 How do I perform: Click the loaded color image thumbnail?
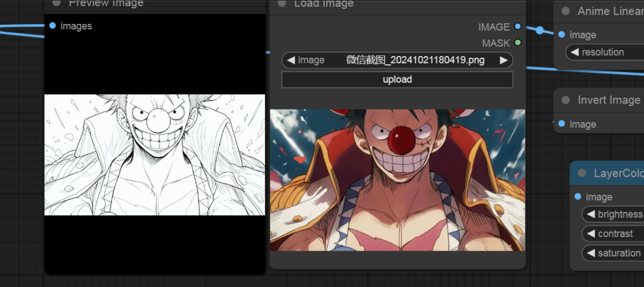(x=397, y=180)
